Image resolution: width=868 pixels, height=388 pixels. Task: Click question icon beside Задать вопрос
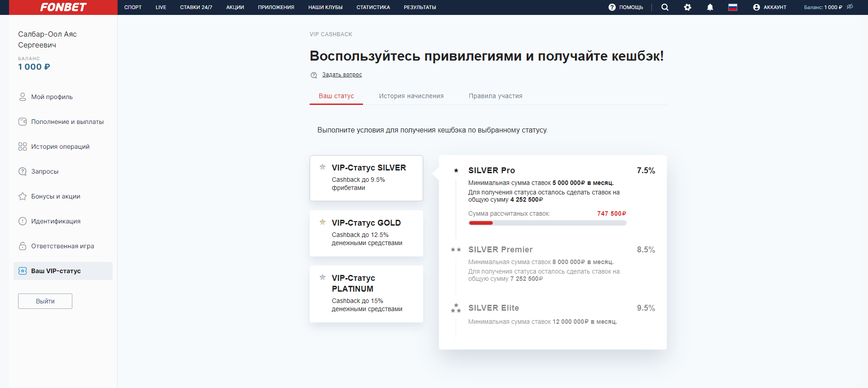314,75
